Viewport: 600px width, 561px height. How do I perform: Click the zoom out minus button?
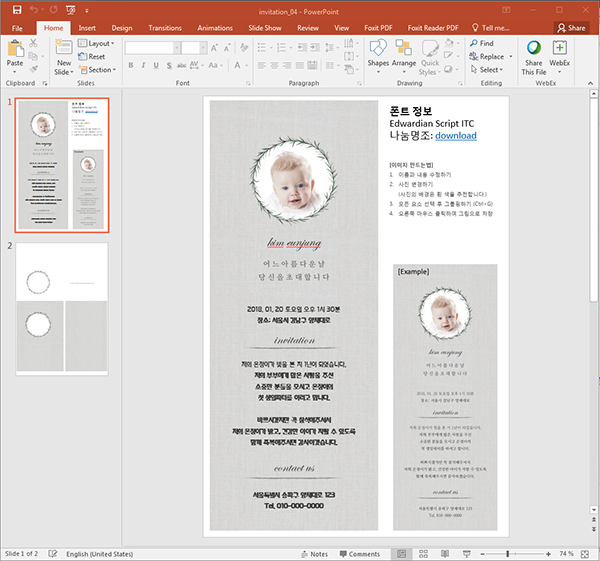coord(483,554)
